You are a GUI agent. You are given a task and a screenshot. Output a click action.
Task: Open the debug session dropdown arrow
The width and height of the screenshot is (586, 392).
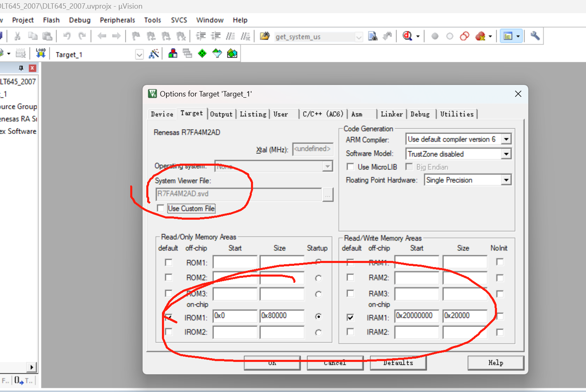(418, 36)
